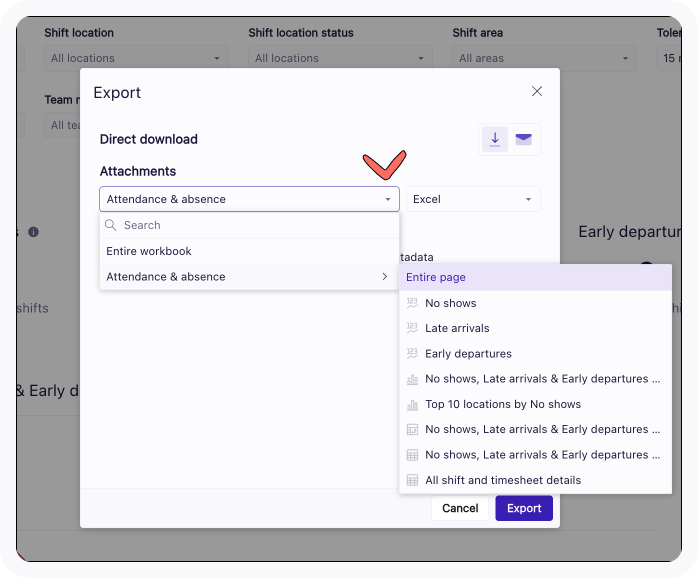Click the Early departures number icon

click(412, 354)
